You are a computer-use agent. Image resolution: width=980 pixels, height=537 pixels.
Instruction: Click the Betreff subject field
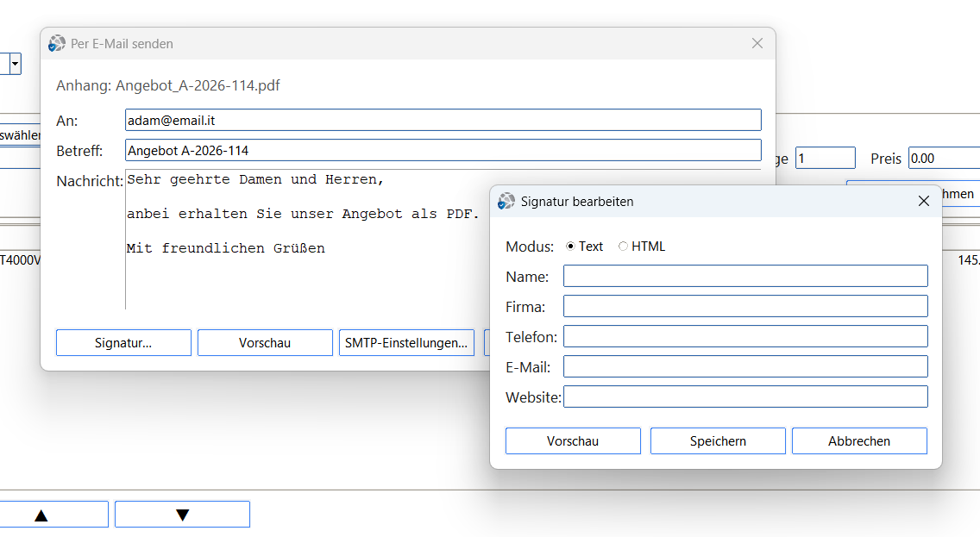443,150
